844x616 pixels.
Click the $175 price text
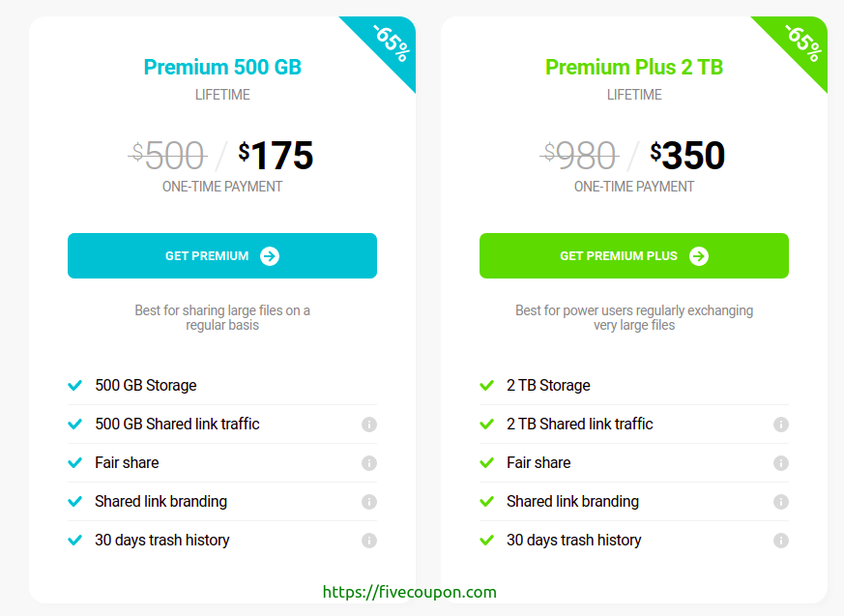tap(276, 155)
